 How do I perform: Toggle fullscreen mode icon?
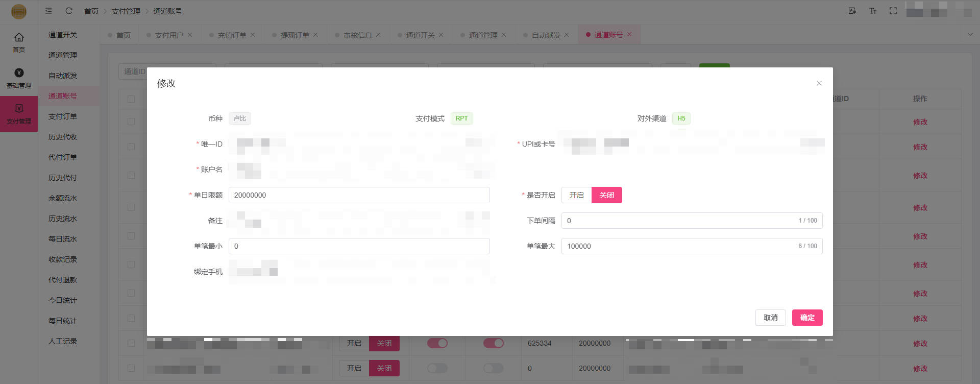(893, 11)
